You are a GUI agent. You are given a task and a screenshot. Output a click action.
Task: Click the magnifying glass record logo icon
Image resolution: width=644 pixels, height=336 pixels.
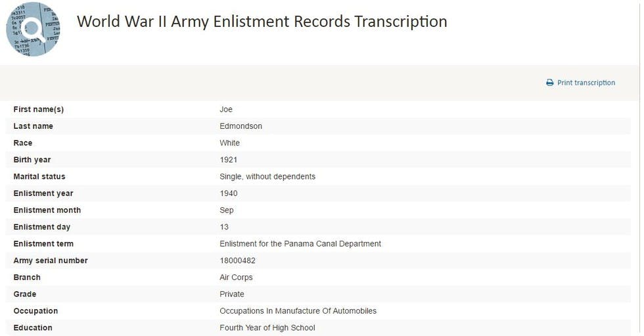33,29
